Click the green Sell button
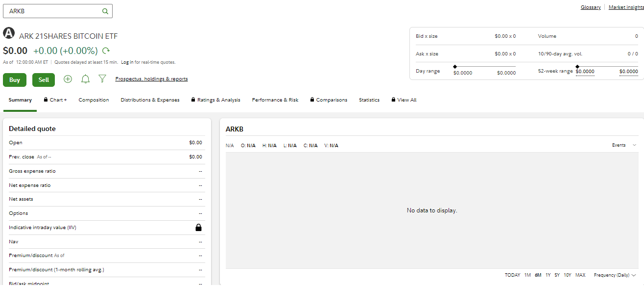The height and width of the screenshot is (286, 644). pos(44,80)
